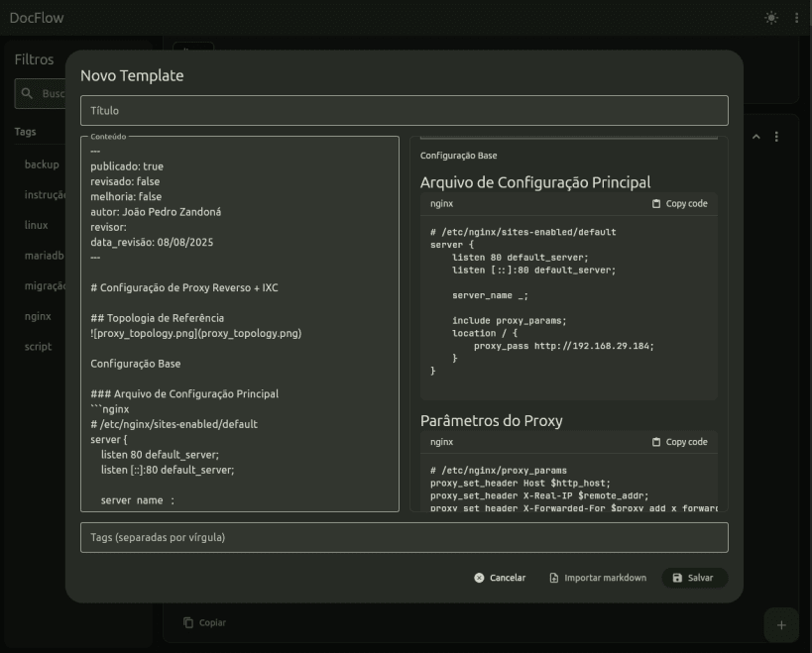Viewport: 812px width, 653px height.
Task: Click the Tags (separadas por vírgula) field
Action: (x=404, y=537)
